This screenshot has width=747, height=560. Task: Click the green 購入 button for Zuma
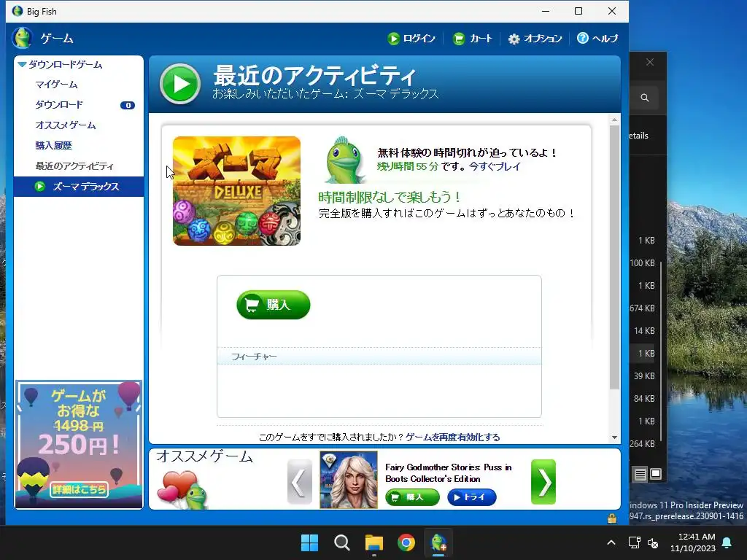(274, 305)
